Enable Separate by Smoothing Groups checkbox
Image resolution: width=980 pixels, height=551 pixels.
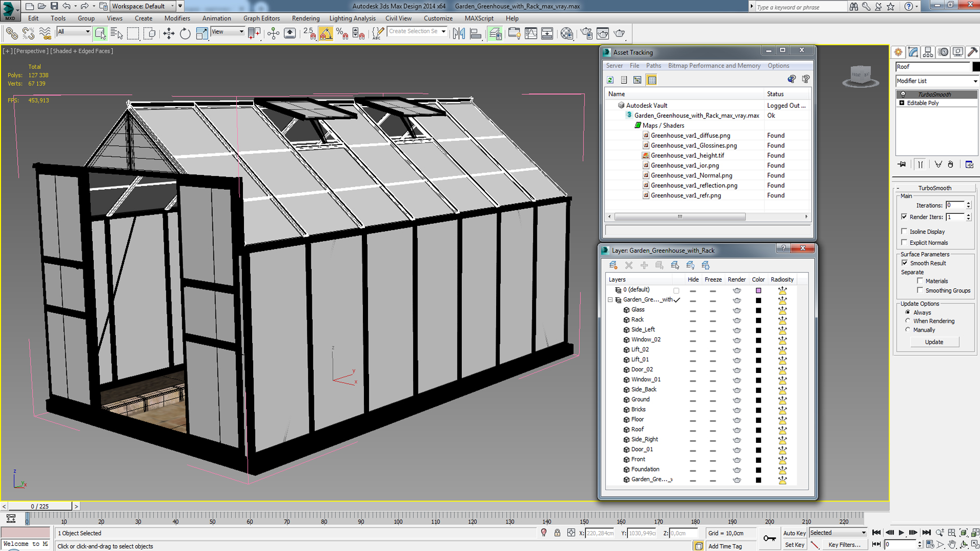[x=920, y=290]
